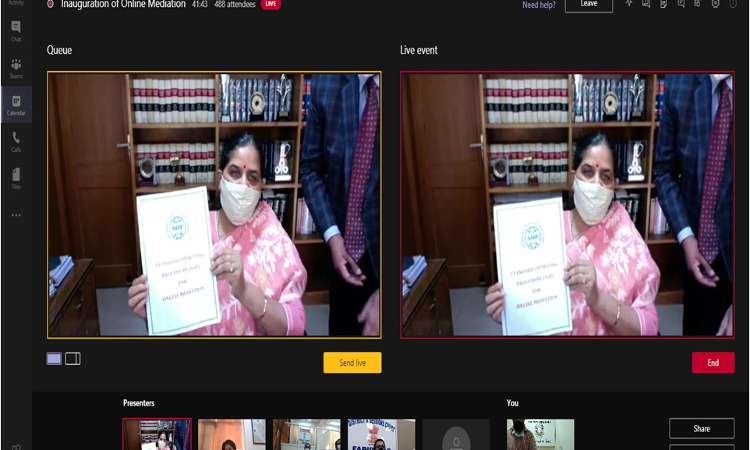Select the first presenter video thumbnail
The width and height of the screenshot is (750, 450).
click(x=157, y=434)
